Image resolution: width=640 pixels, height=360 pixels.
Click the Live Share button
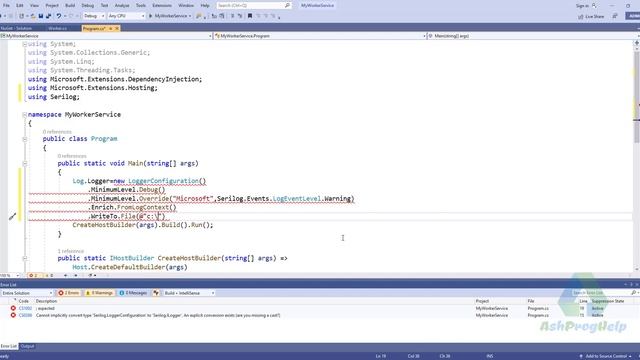point(591,16)
